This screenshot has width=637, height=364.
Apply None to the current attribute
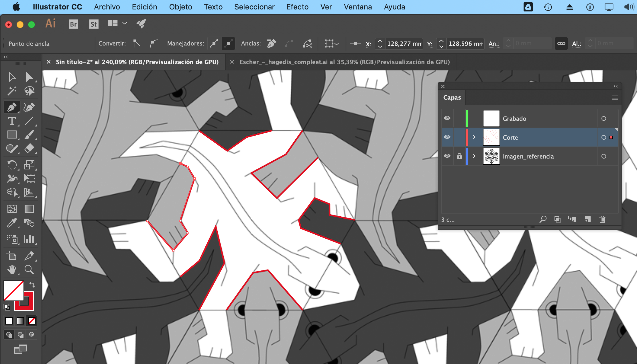(32, 321)
